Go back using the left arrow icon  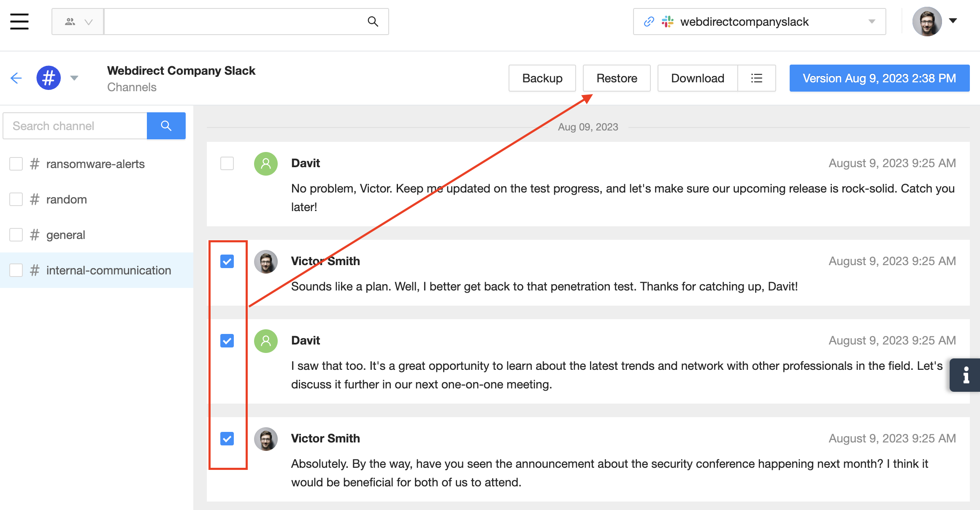(x=16, y=78)
